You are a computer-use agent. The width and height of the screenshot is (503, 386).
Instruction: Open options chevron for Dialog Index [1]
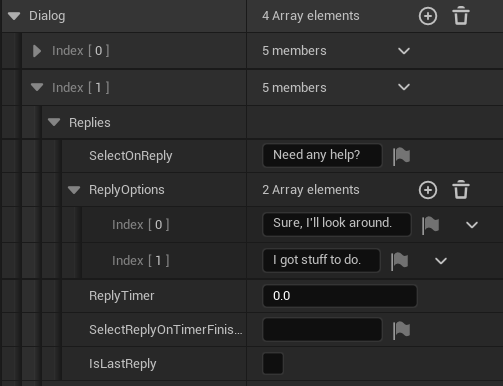pyautogui.click(x=404, y=87)
